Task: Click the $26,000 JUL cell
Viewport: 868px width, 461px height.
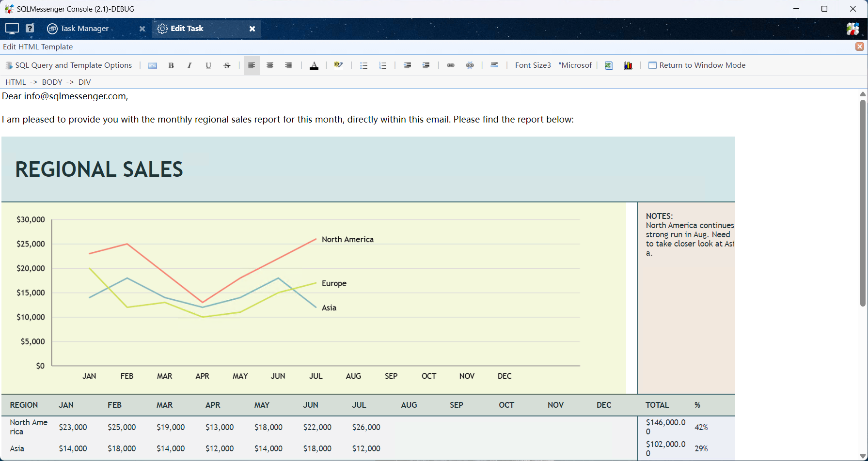Action: (x=366, y=427)
